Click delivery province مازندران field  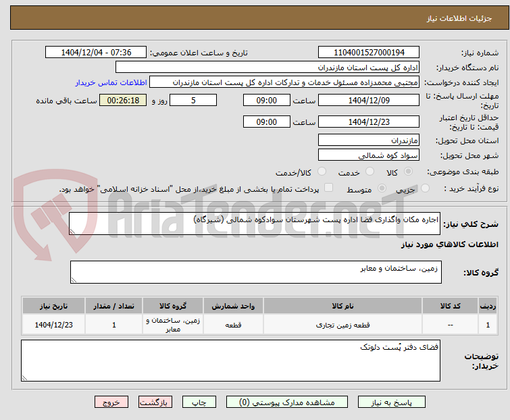[x=369, y=140]
